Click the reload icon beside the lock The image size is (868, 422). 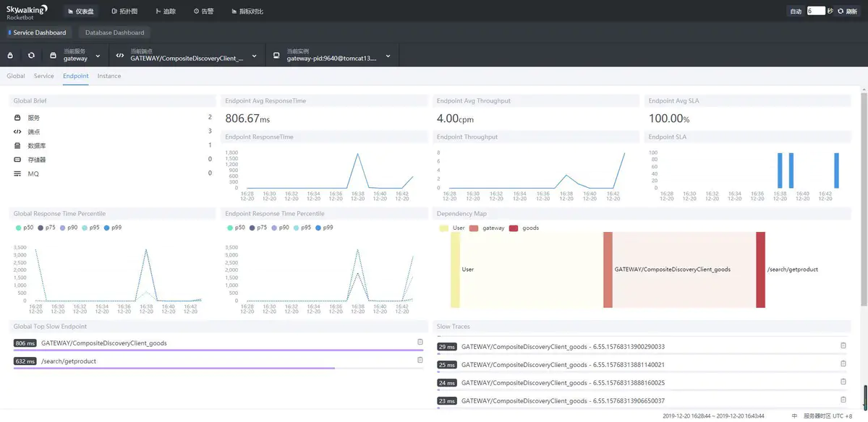[31, 56]
